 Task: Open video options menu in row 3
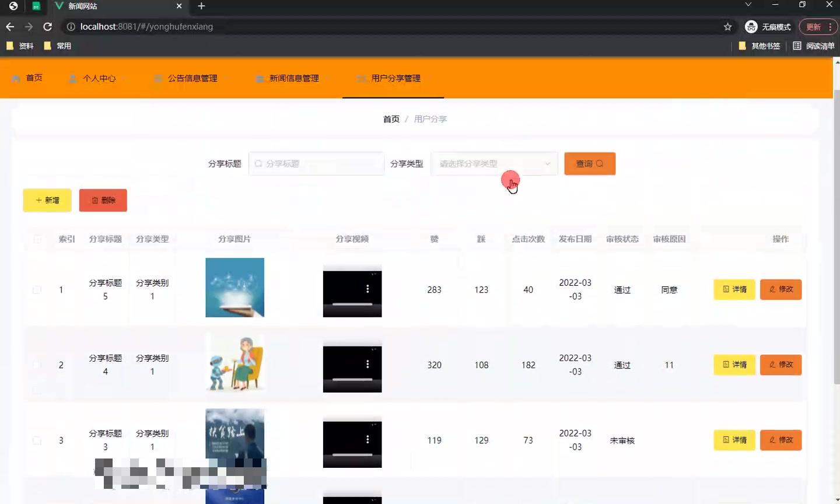(367, 439)
